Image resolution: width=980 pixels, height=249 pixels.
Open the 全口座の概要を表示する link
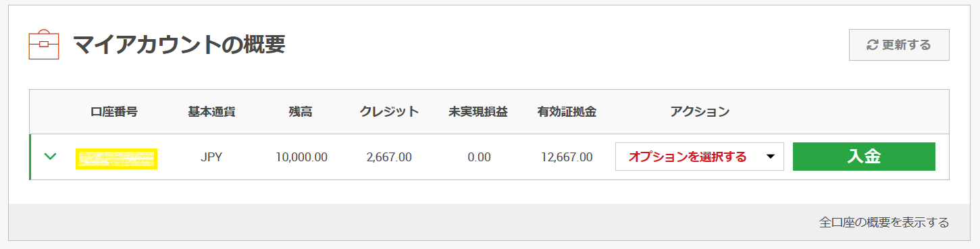click(883, 222)
